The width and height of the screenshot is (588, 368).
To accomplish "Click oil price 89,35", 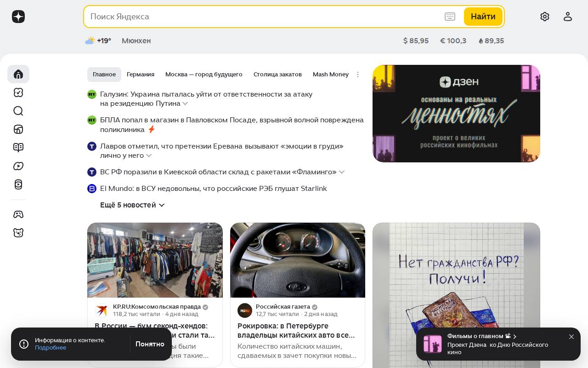I will click(x=491, y=41).
